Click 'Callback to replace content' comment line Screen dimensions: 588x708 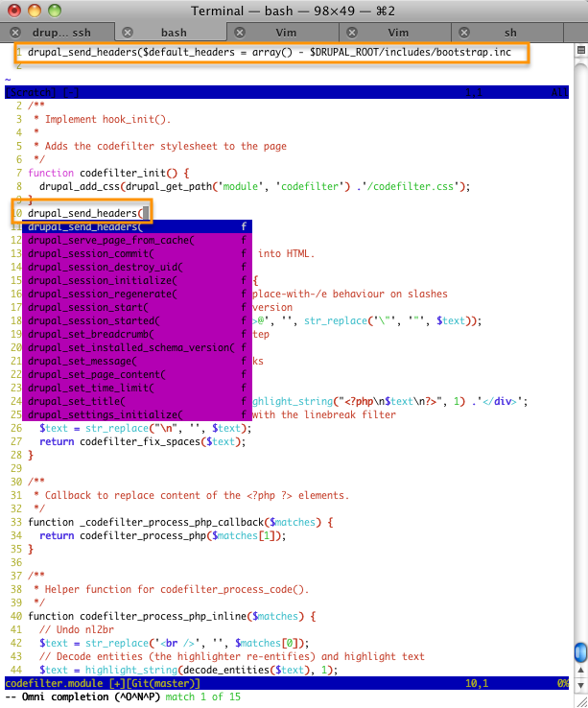tap(192, 495)
